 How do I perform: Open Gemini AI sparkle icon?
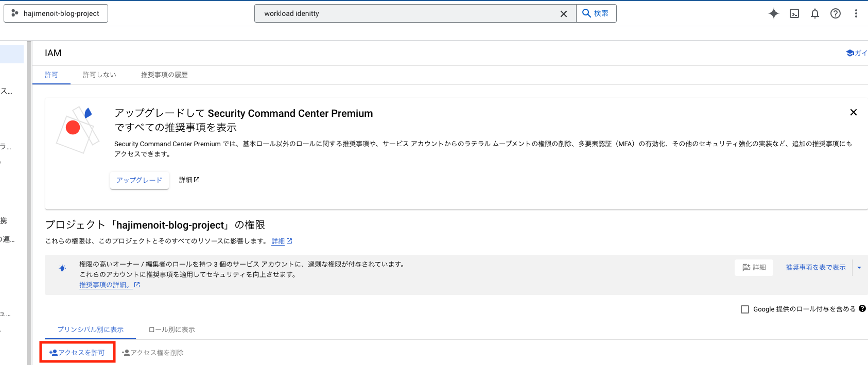click(x=773, y=13)
